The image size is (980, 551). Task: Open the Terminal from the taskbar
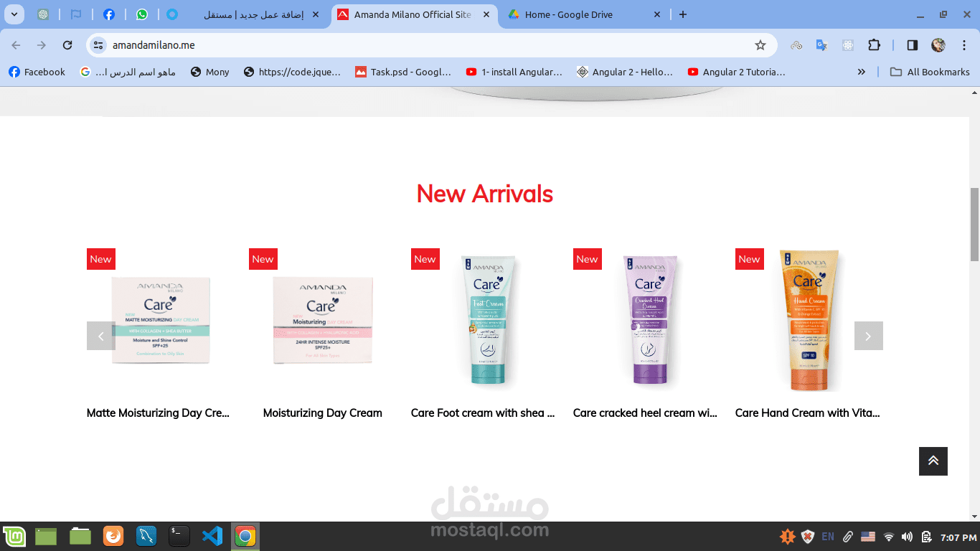(179, 536)
